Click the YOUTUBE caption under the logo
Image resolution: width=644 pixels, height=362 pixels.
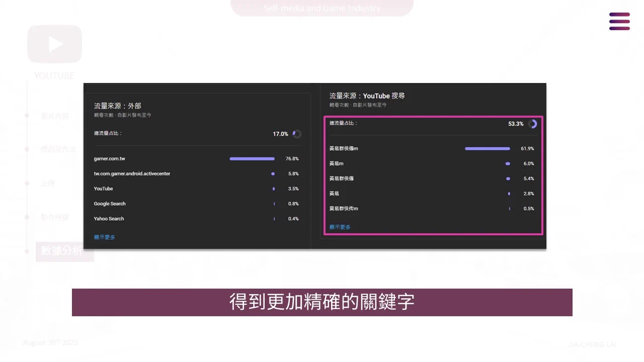coord(54,76)
